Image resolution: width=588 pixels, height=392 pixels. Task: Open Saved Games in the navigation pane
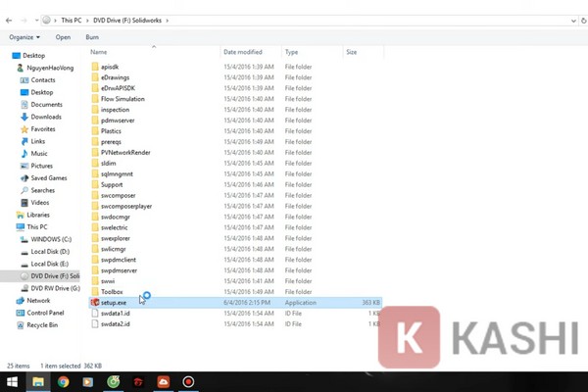(49, 178)
